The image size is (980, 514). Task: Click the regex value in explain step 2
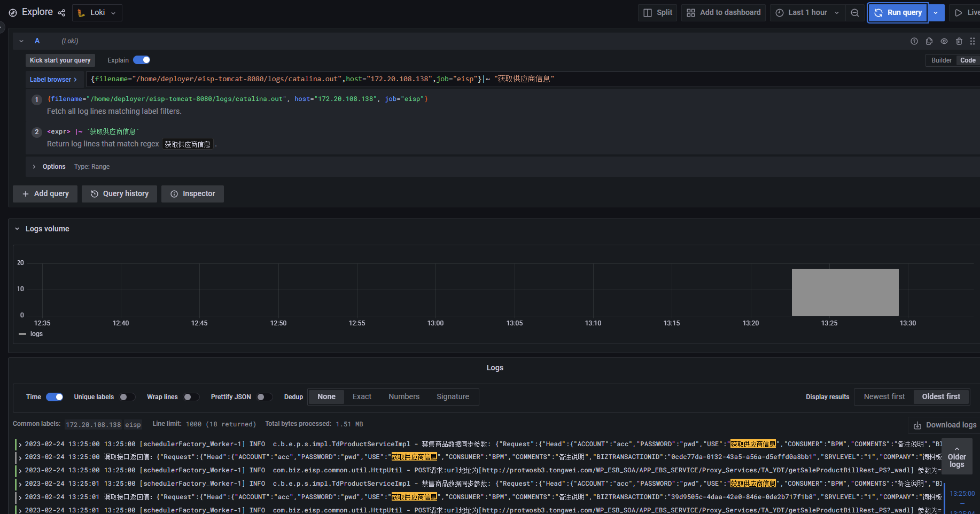pos(188,144)
